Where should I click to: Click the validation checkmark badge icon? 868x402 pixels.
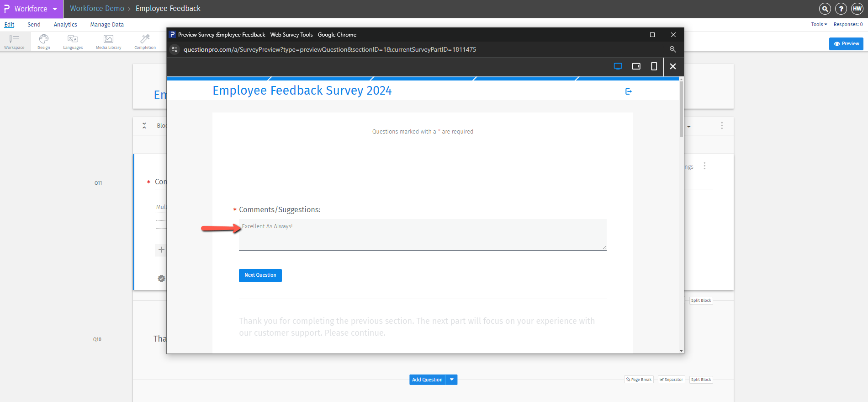pos(161,278)
